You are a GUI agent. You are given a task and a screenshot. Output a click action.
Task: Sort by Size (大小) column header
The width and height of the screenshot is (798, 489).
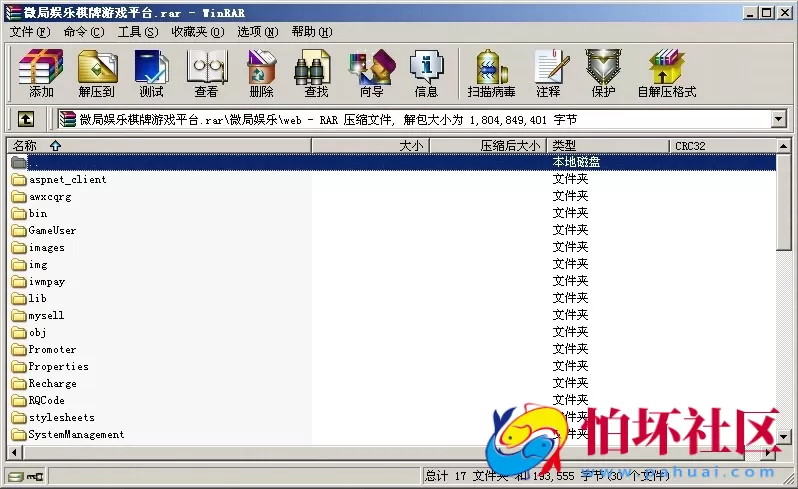click(x=370, y=146)
